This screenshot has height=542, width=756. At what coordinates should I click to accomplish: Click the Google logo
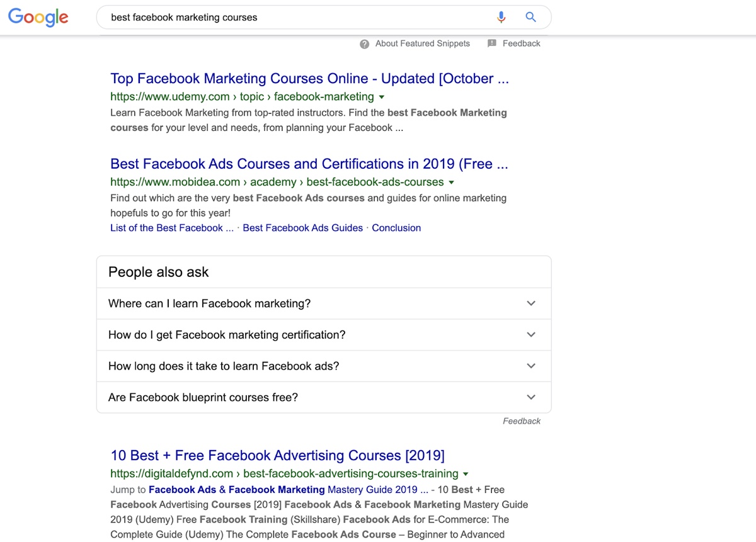pos(38,17)
